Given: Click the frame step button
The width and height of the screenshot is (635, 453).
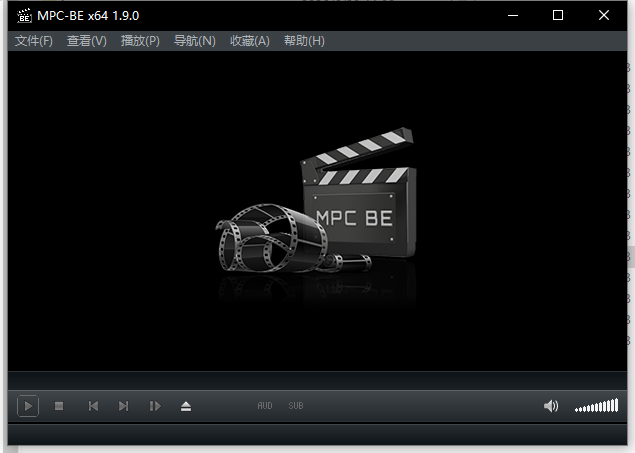Looking at the screenshot, I should pos(155,406).
